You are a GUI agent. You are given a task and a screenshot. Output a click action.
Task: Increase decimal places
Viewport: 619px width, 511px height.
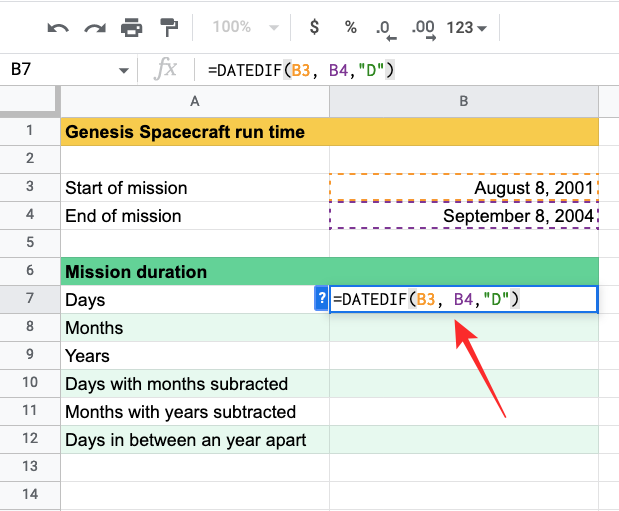pyautogui.click(x=423, y=28)
